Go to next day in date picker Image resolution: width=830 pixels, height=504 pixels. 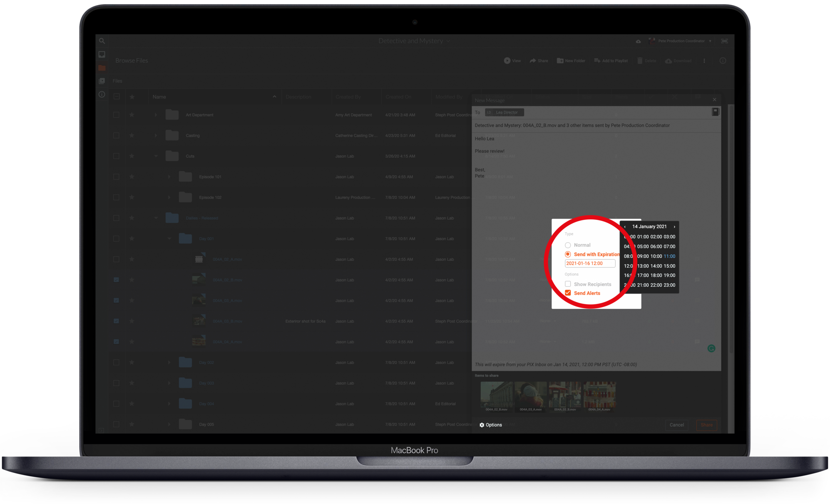[674, 227]
